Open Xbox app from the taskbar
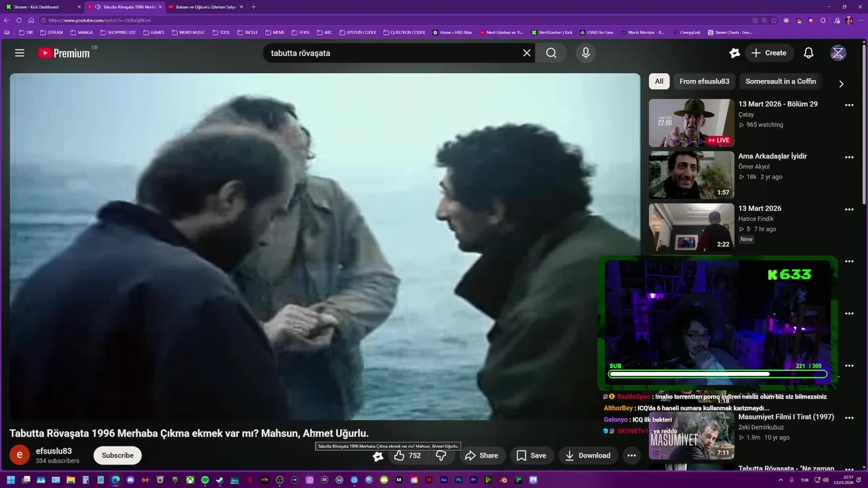The height and width of the screenshot is (488, 868). click(x=190, y=480)
